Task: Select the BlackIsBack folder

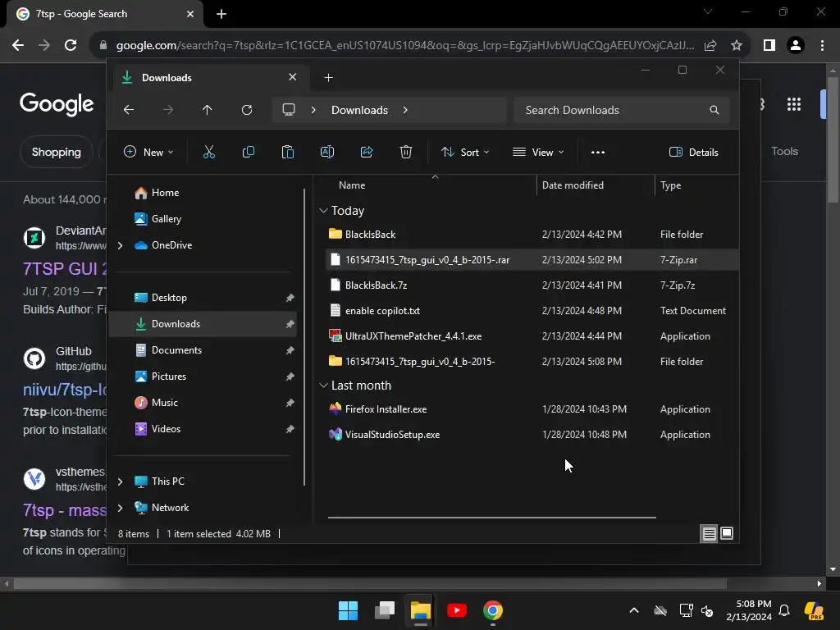Action: click(532, 235)
